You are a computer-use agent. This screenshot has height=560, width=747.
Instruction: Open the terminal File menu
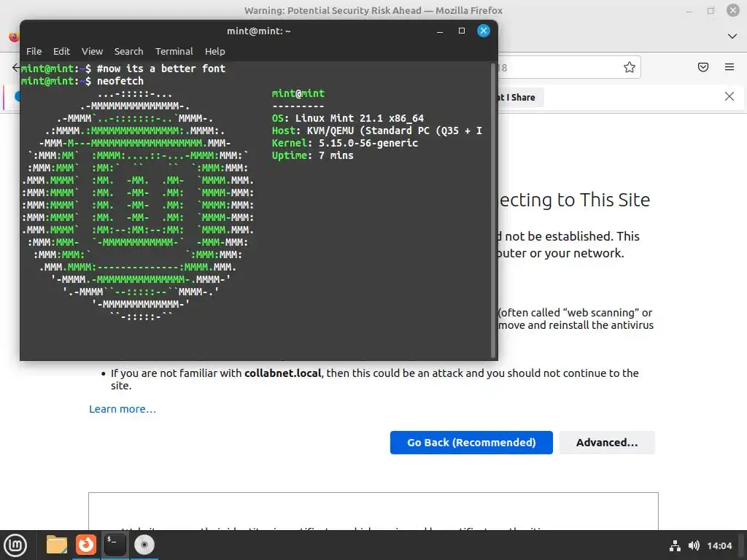pyautogui.click(x=34, y=52)
